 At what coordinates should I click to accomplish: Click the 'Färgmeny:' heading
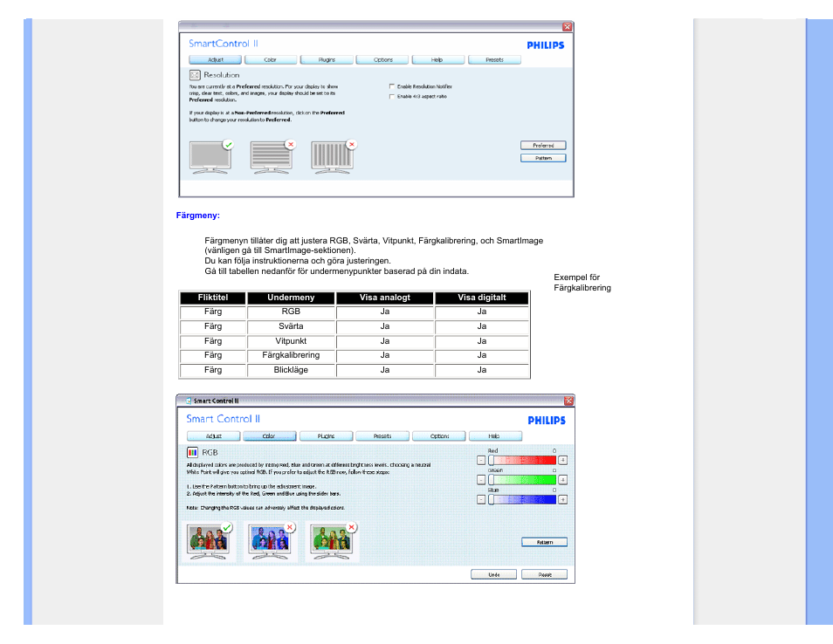[197, 216]
